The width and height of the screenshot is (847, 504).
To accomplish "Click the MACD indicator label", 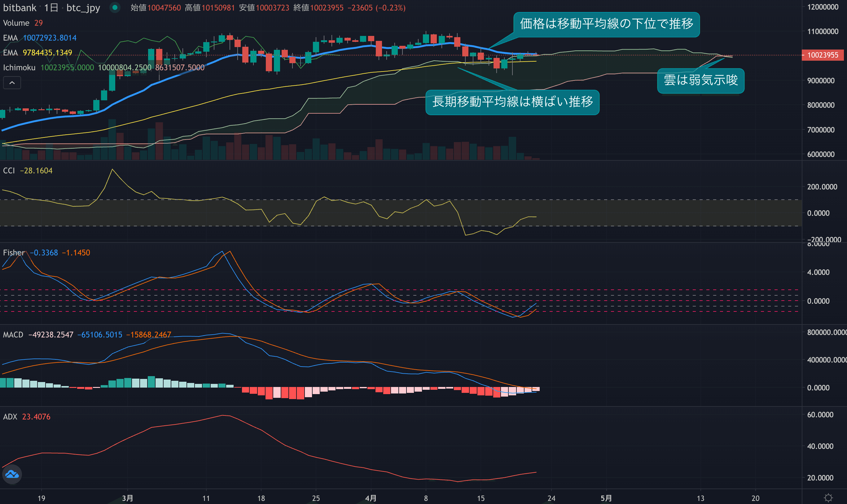I will point(13,335).
